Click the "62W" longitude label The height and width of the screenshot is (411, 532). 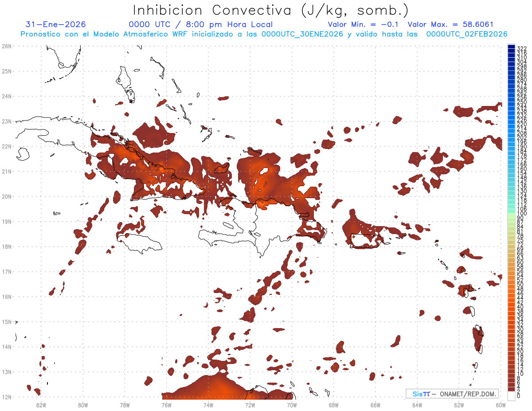(x=459, y=404)
